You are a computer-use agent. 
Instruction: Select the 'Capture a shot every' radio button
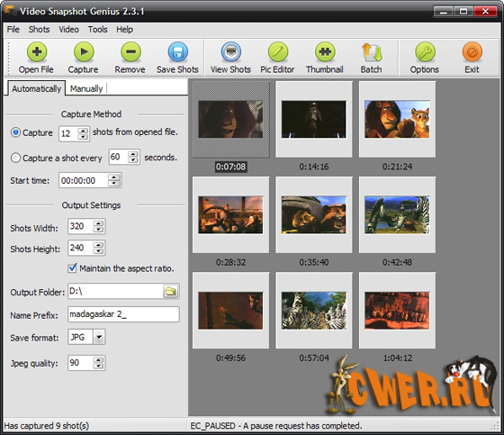[x=15, y=158]
